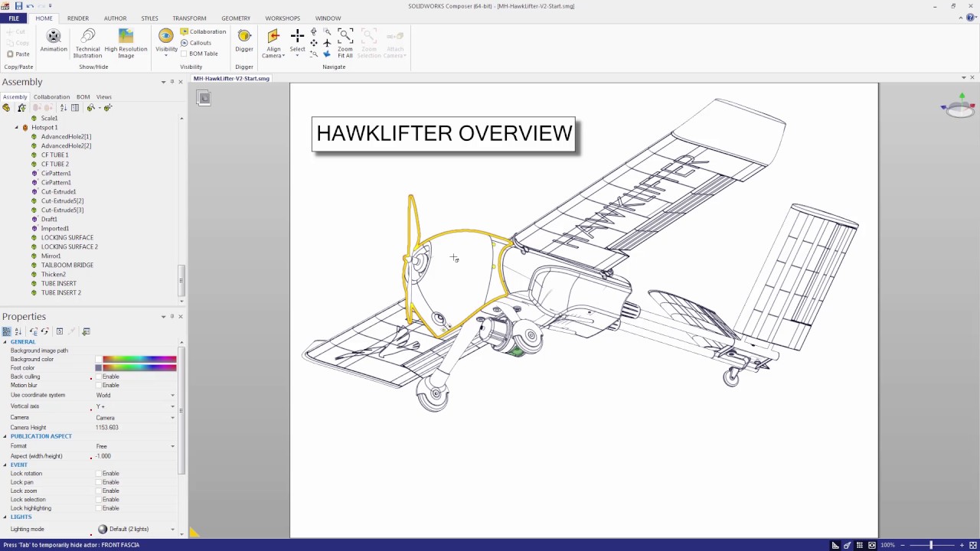Collapse the GENERAL properties section
Screen dimensions: 980x551
point(5,342)
